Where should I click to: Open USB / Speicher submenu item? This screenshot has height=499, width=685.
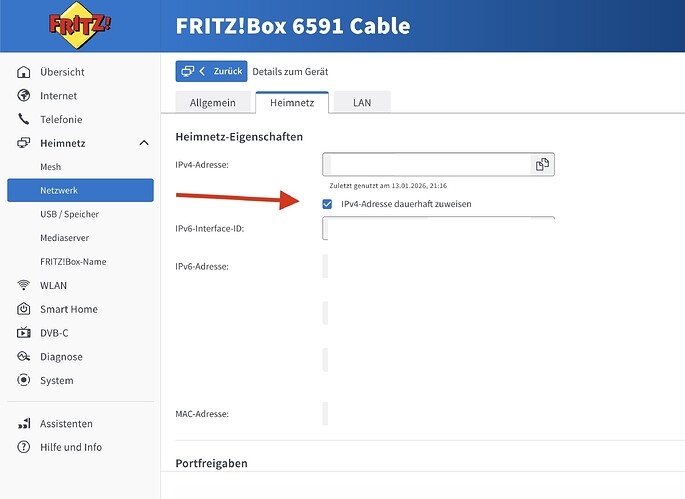coord(69,214)
